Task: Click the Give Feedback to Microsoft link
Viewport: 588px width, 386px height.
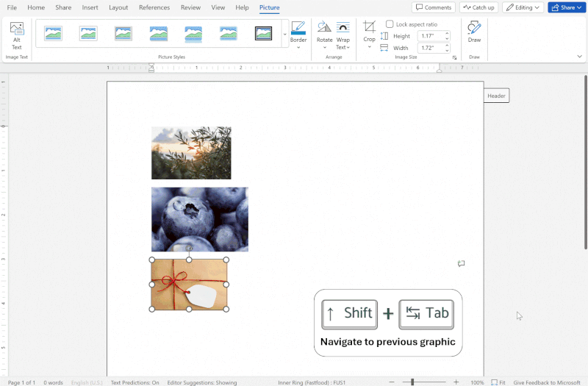Action: pos(548,382)
